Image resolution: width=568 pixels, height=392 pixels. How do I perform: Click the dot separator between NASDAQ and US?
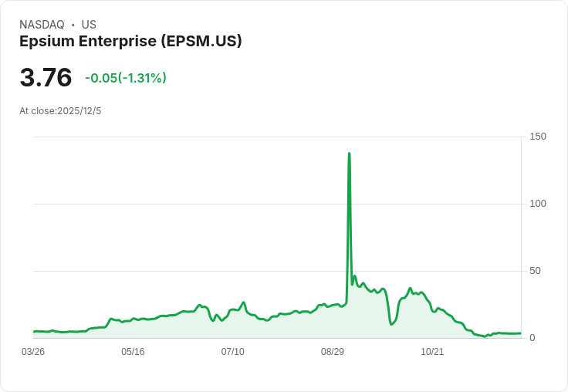(73, 25)
